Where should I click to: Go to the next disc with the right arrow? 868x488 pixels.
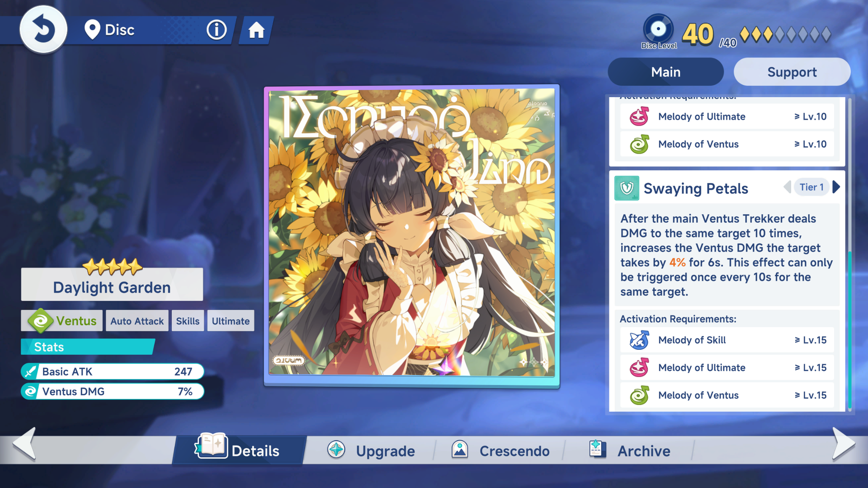tap(844, 444)
